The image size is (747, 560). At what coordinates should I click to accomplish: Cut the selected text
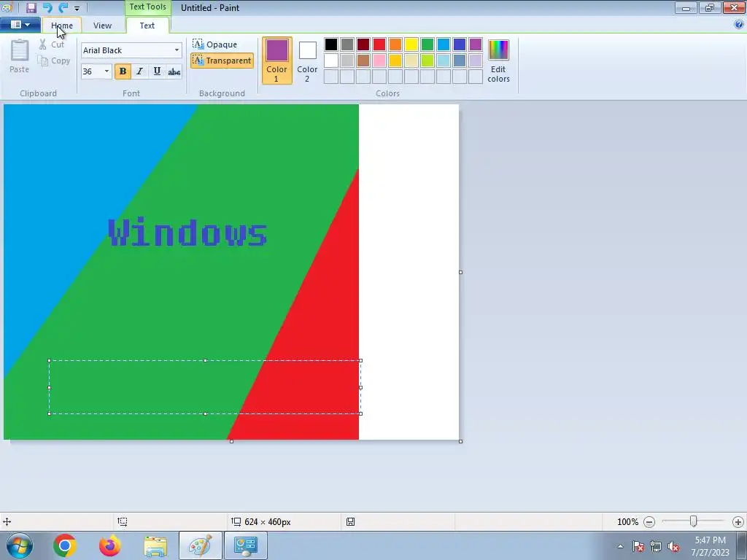click(x=52, y=44)
